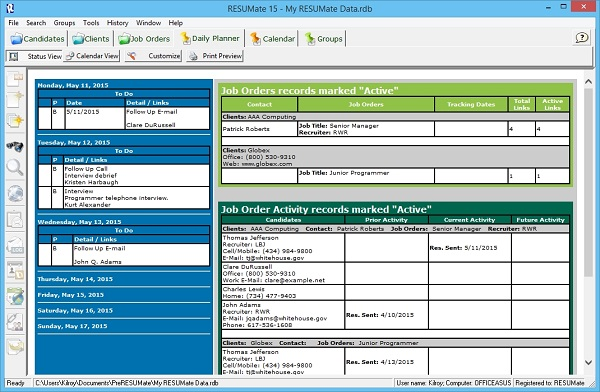Click the Groups pushpin icon
This screenshot has height=392, width=600.
[x=310, y=39]
